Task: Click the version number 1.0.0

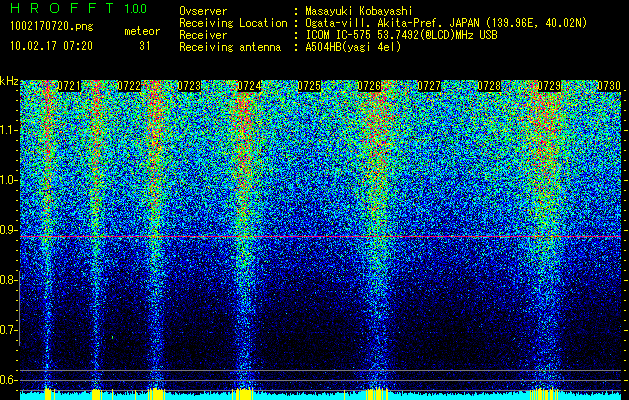Action: [x=135, y=8]
